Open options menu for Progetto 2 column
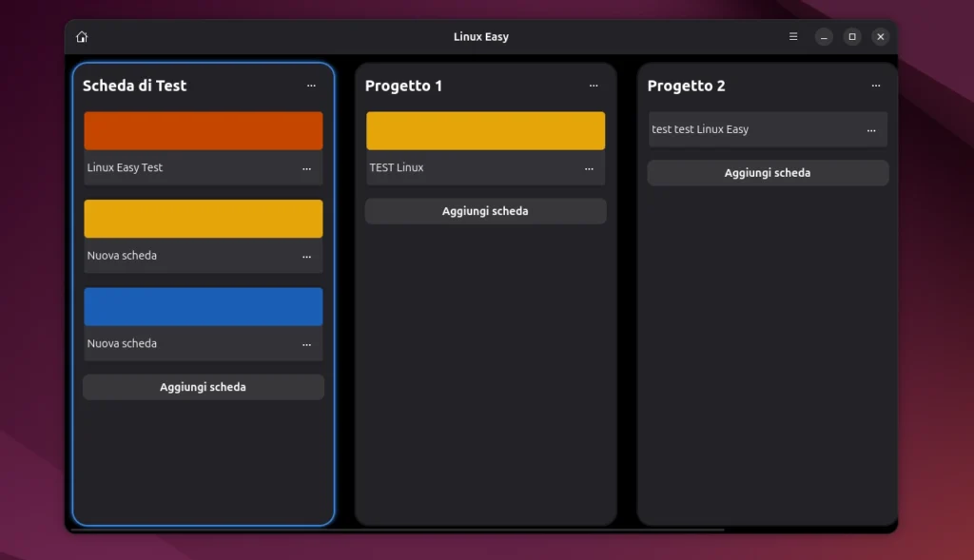 [x=875, y=86]
